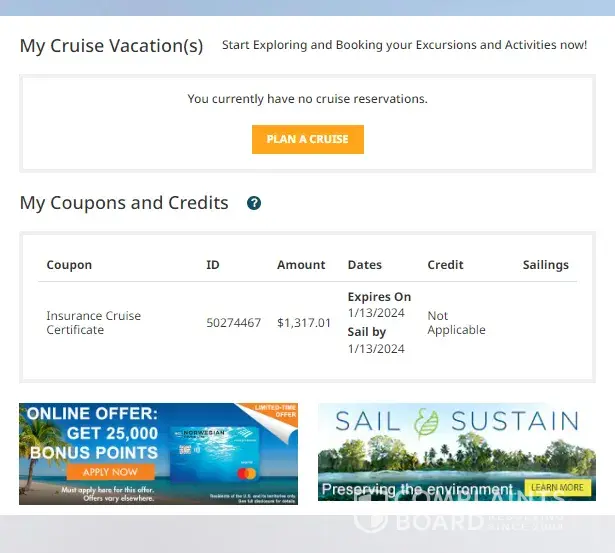The width and height of the screenshot is (615, 553).
Task: Click the Start Exploring and Booking Excursions text
Action: click(x=404, y=45)
